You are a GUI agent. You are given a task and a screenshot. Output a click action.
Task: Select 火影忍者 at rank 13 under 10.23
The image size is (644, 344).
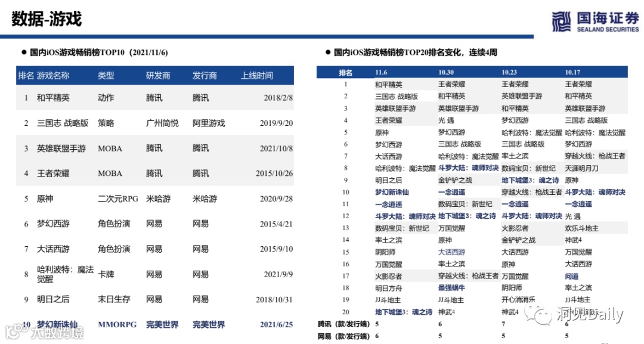pyautogui.click(x=515, y=228)
